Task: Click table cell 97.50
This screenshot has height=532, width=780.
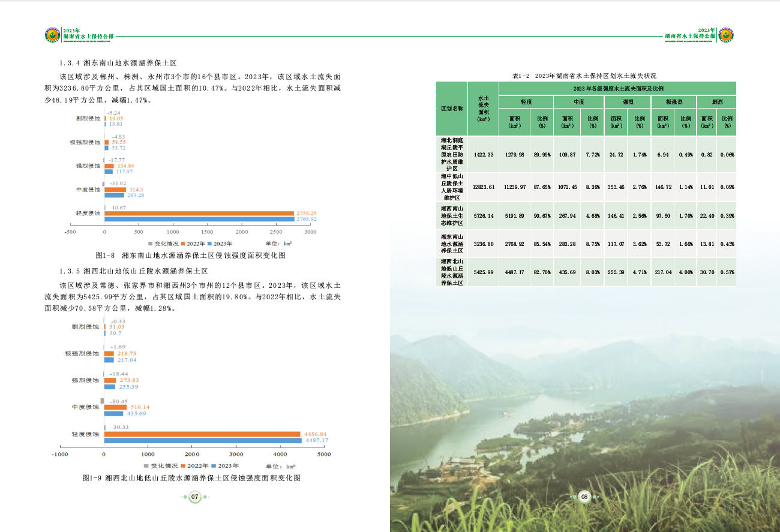Action: pos(663,216)
